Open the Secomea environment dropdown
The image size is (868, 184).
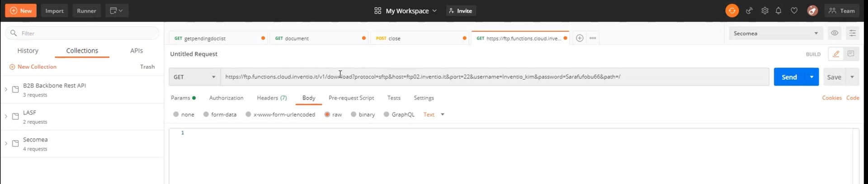pos(776,33)
